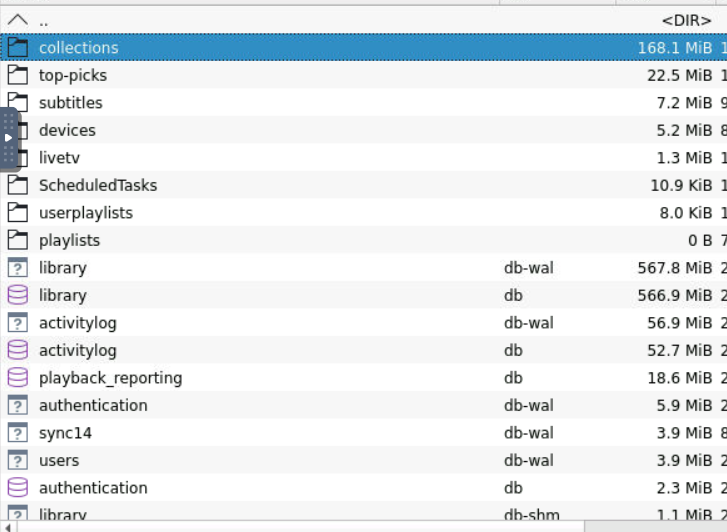Click the ScheduledTasks folder icon
The width and height of the screenshot is (727, 532).
pos(17,185)
